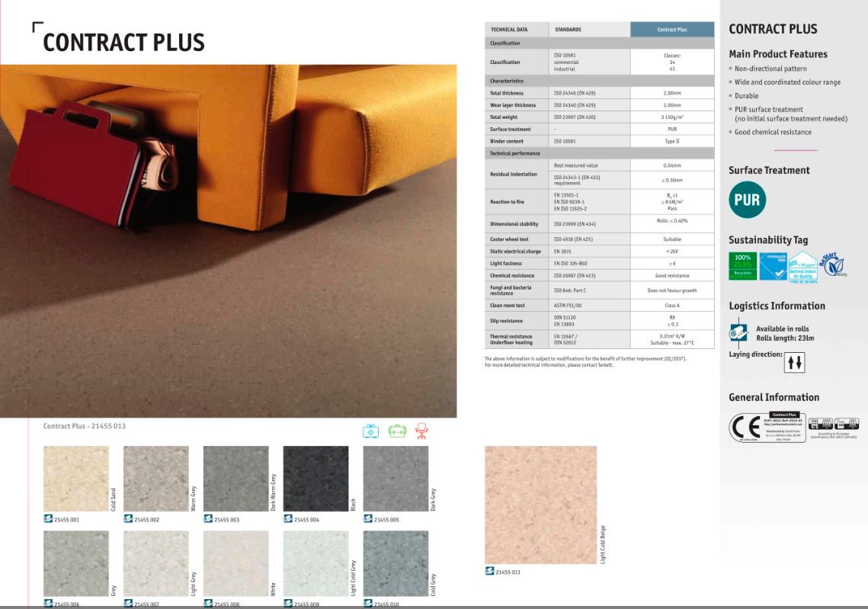Image resolution: width=868 pixels, height=609 pixels.
Task: Click the small icon beside code 21455 001
Action: (48, 519)
